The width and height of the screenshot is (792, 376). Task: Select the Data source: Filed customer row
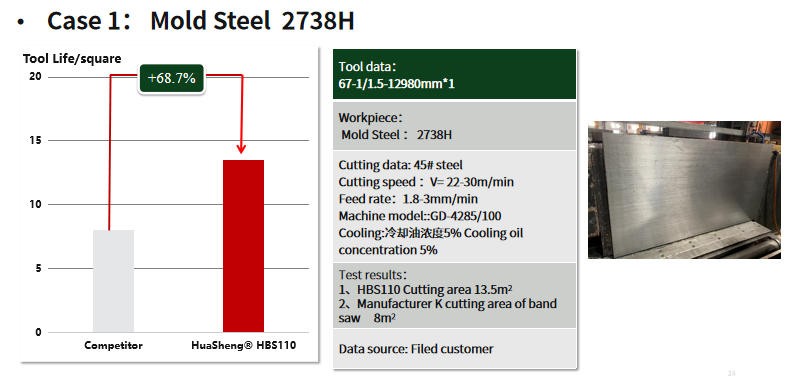click(x=455, y=349)
